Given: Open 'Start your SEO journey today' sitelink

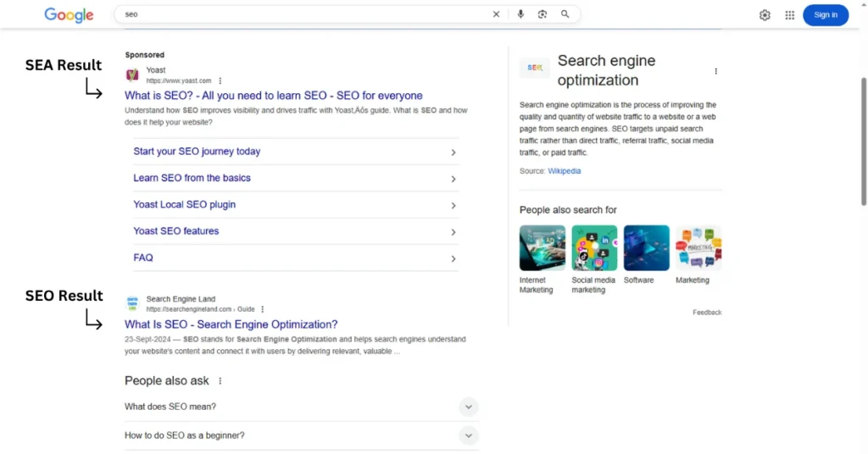Looking at the screenshot, I should pyautogui.click(x=197, y=152).
